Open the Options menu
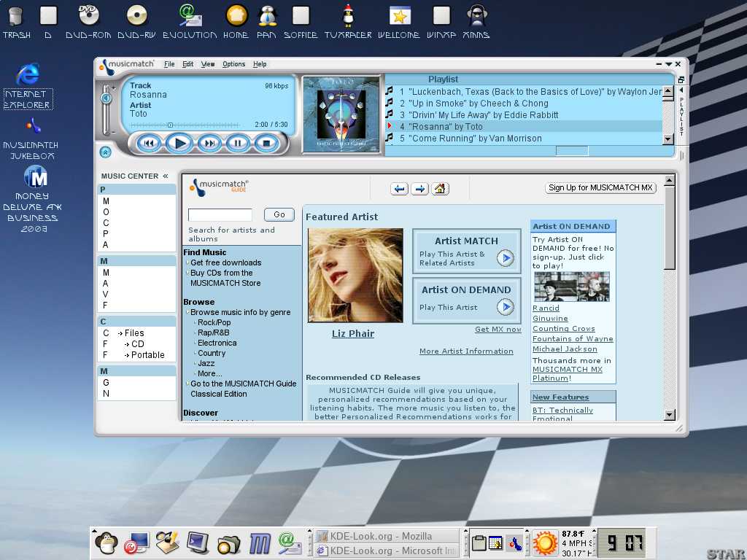Image resolution: width=747 pixels, height=560 pixels. [233, 64]
